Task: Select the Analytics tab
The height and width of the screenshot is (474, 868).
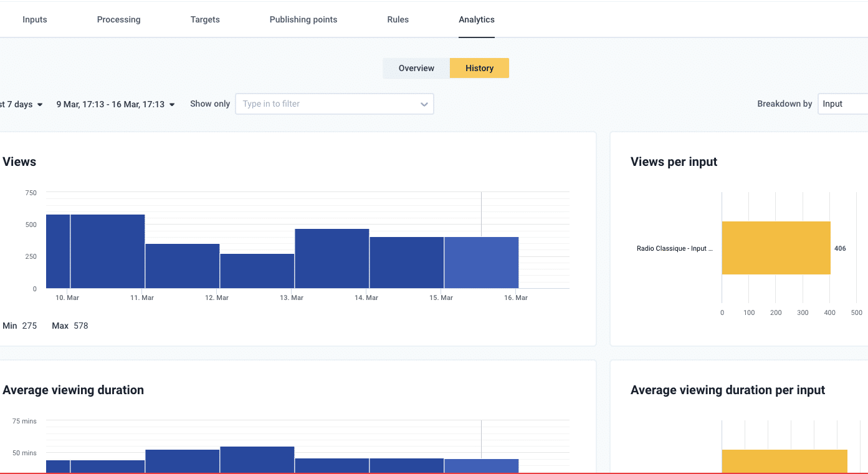Action: point(477,19)
